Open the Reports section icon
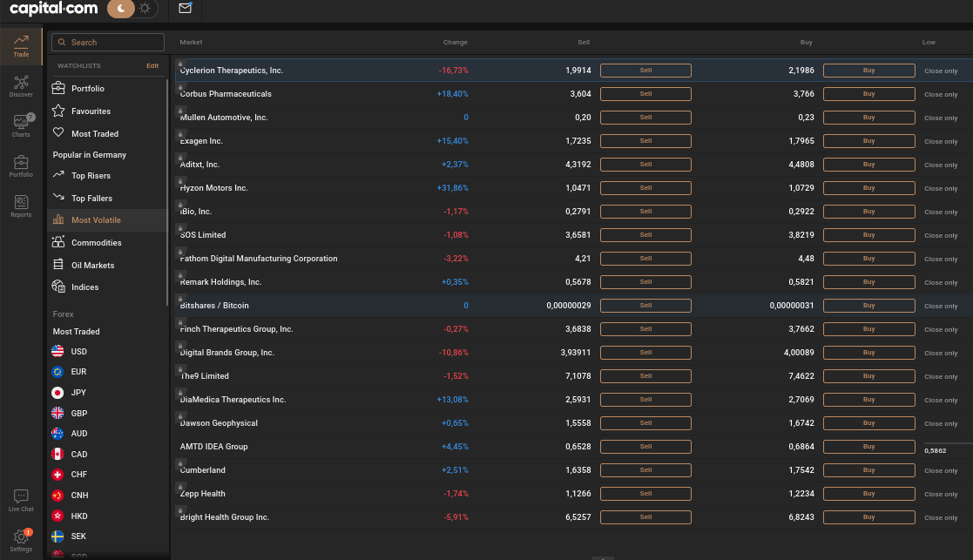This screenshot has width=973, height=560. pyautogui.click(x=21, y=206)
